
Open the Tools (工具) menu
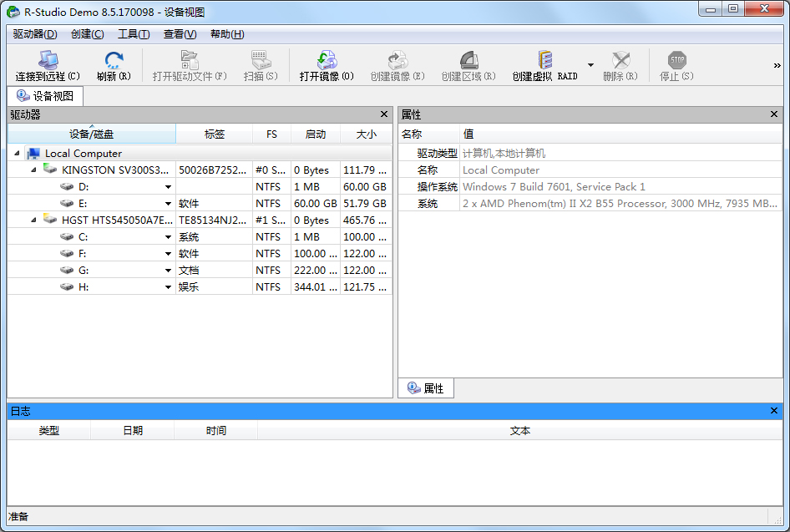click(134, 33)
